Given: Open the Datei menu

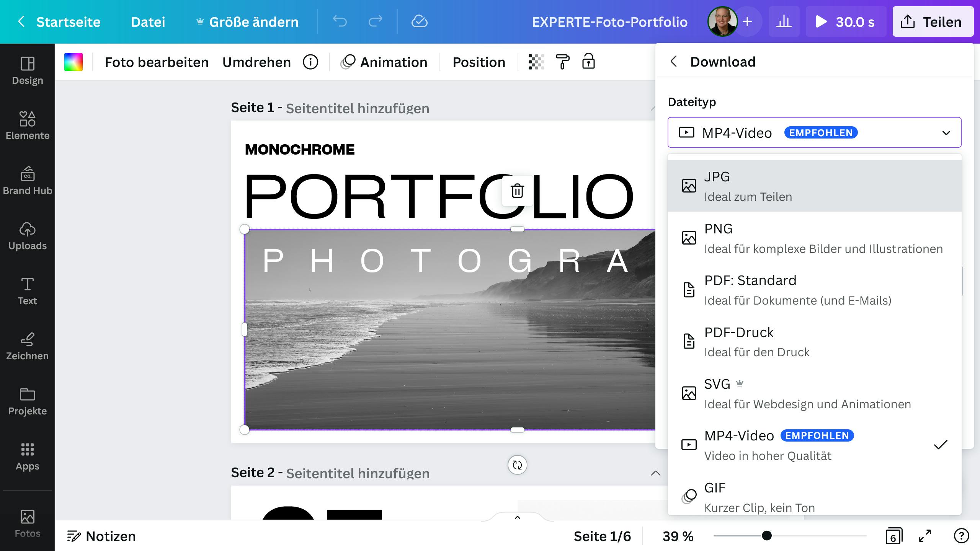Looking at the screenshot, I should pyautogui.click(x=148, y=22).
